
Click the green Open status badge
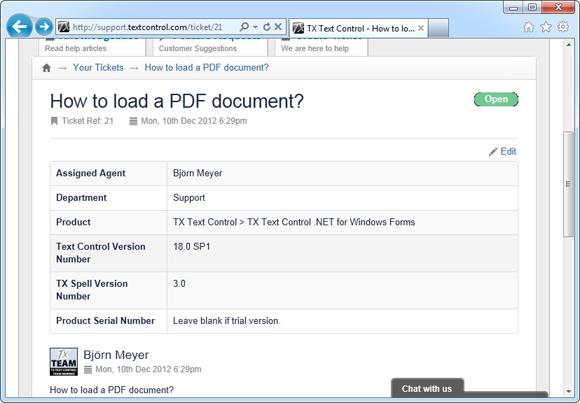tap(496, 99)
